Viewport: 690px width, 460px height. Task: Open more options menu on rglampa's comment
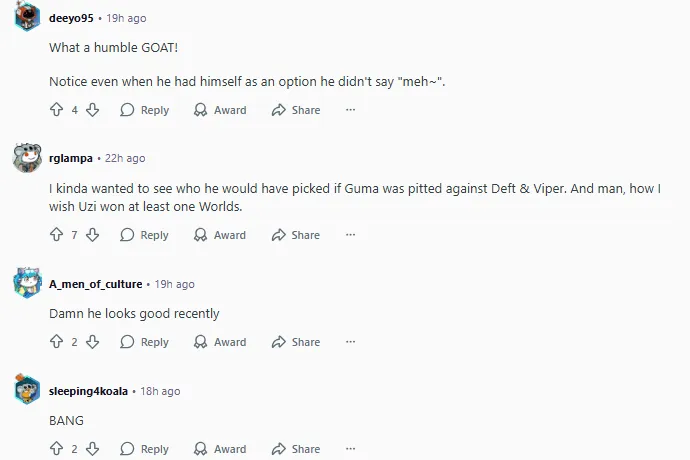coord(350,235)
